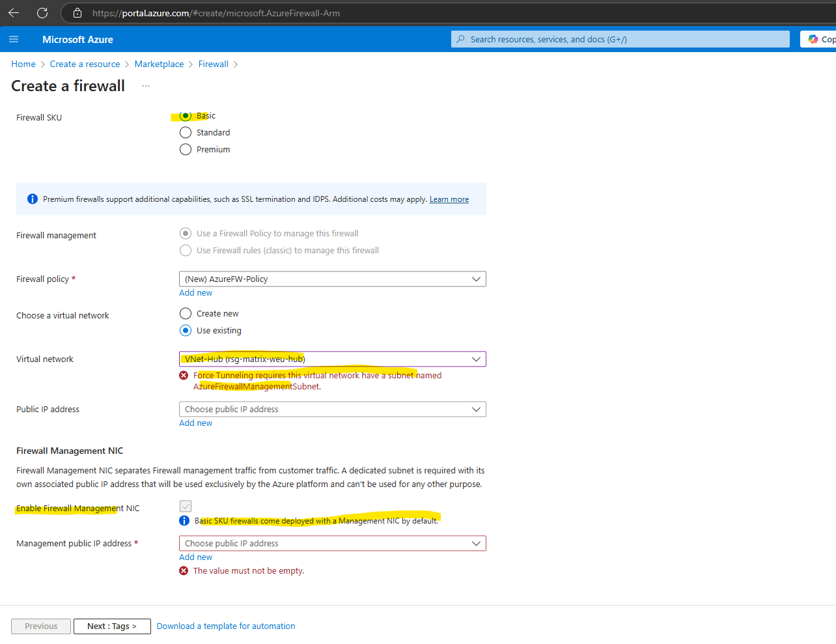Click the error icon beside Force Tunneling message
Image resolution: width=836 pixels, height=644 pixels.
pos(184,375)
